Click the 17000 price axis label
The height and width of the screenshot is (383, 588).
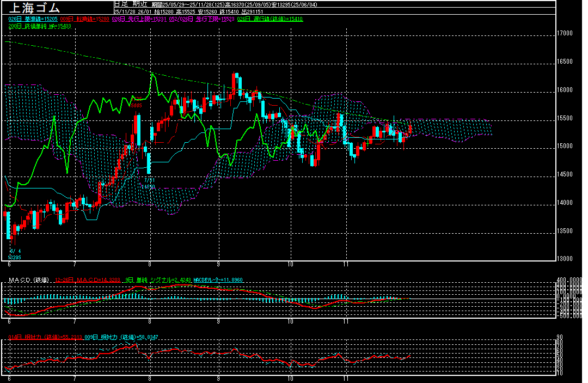tap(565, 33)
